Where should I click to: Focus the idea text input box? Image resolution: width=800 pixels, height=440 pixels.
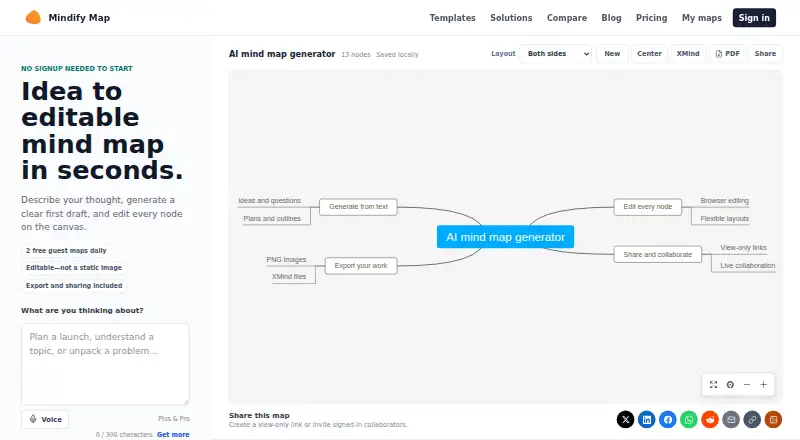click(x=105, y=364)
